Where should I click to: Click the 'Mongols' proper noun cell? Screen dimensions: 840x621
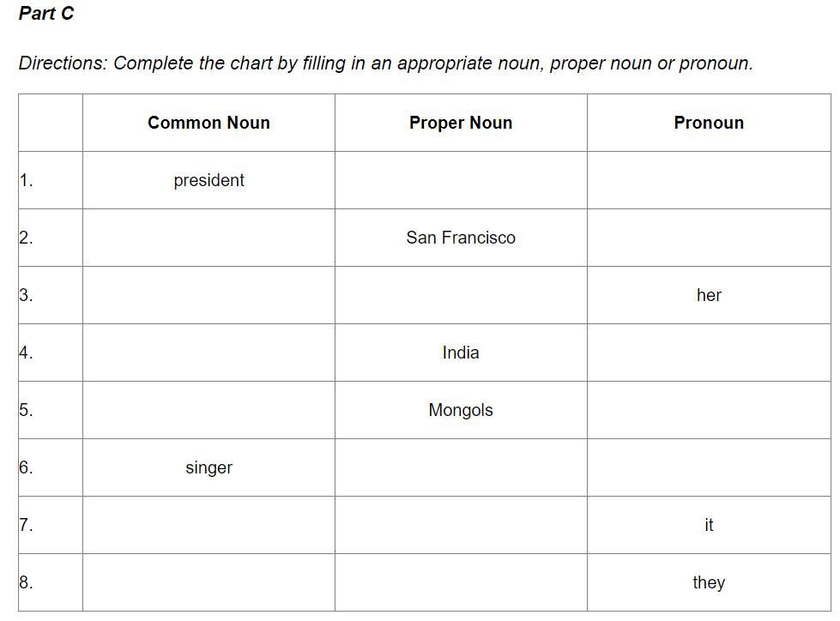pyautogui.click(x=461, y=410)
